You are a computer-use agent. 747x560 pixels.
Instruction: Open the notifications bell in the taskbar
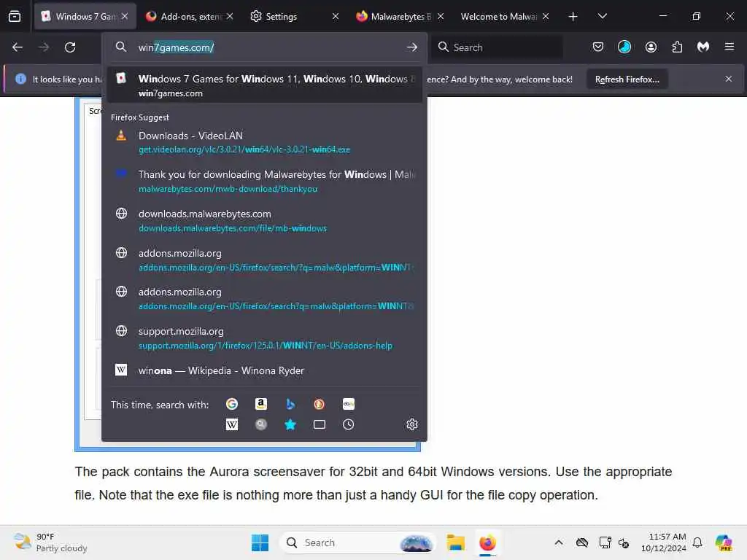(x=697, y=542)
